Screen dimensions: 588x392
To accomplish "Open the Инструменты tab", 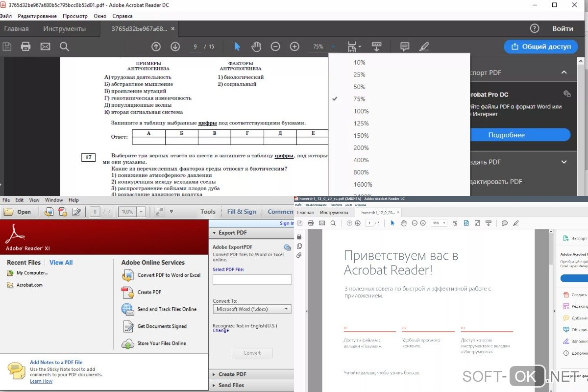I will pos(64,28).
